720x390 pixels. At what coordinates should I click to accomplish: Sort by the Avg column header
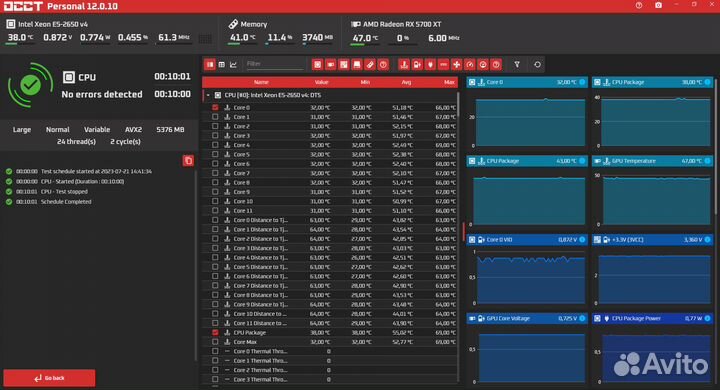(x=406, y=82)
